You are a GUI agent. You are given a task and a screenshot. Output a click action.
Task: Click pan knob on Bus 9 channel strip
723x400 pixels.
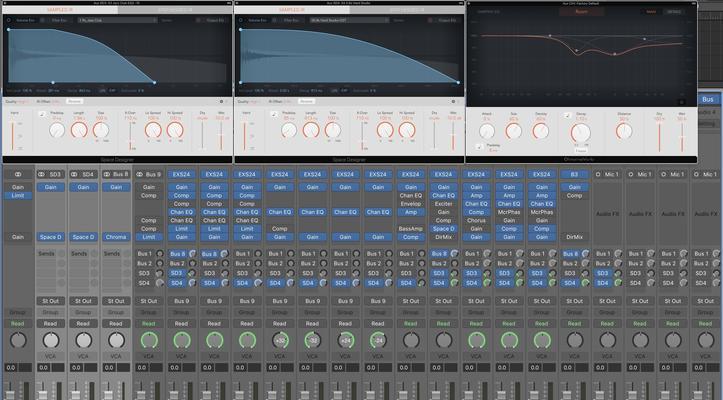click(149, 340)
